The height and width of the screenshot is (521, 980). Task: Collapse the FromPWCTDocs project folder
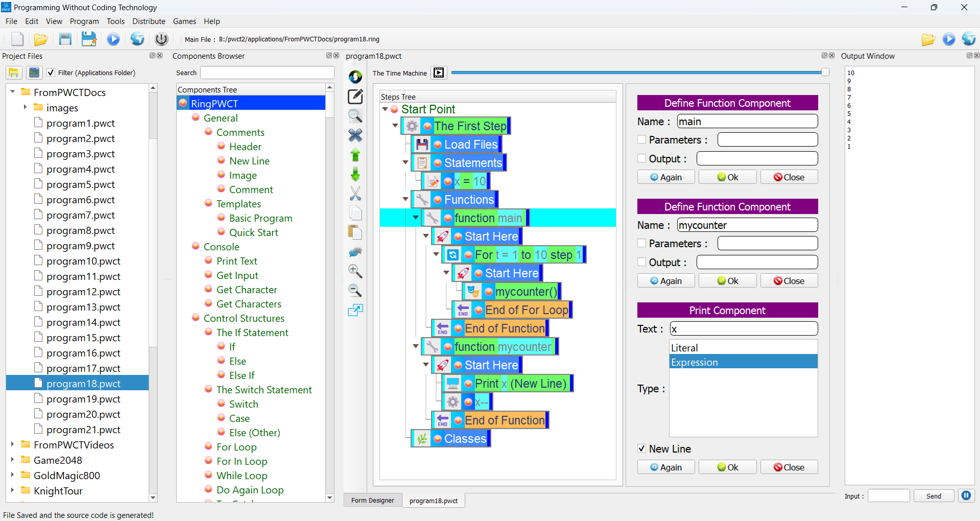[x=12, y=92]
